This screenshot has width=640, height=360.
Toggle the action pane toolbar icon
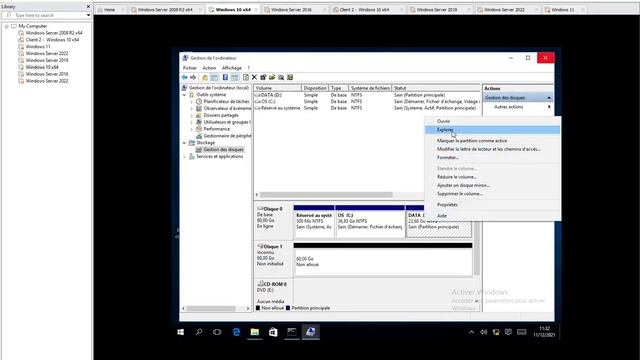coord(234,77)
